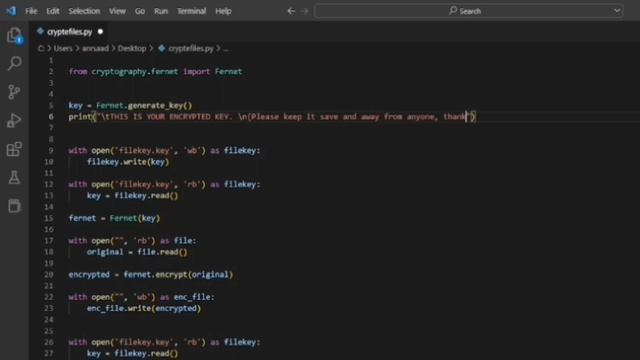Click 'filekey.write(key)' on line 10
The image size is (640, 360).
coord(128,162)
